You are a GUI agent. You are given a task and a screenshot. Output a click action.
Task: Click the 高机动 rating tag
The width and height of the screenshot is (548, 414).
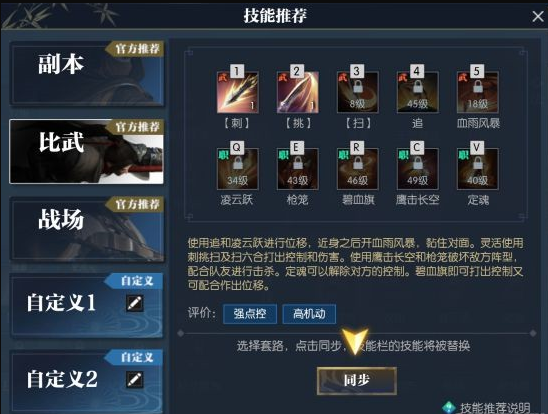coord(309,314)
